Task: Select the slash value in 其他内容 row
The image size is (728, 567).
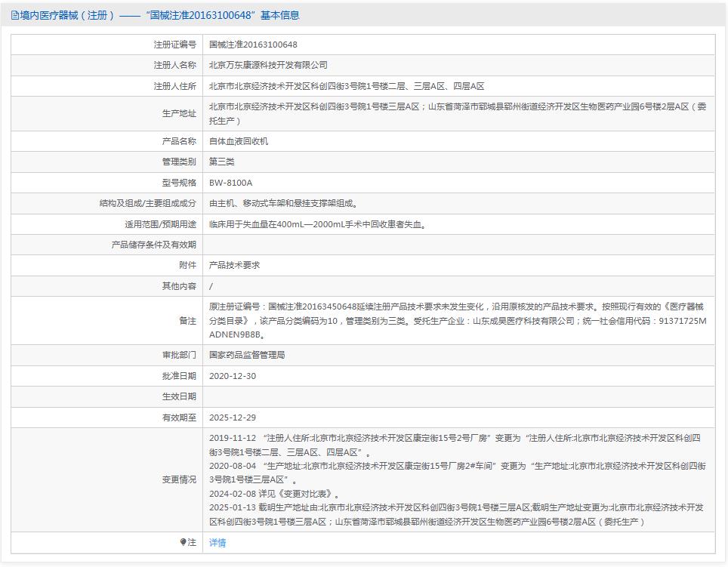Action: click(x=211, y=286)
